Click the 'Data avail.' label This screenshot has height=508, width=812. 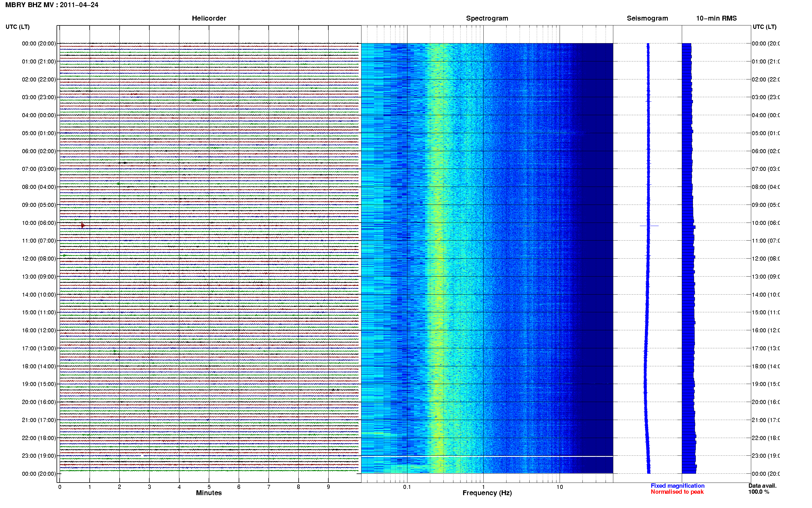click(x=762, y=486)
